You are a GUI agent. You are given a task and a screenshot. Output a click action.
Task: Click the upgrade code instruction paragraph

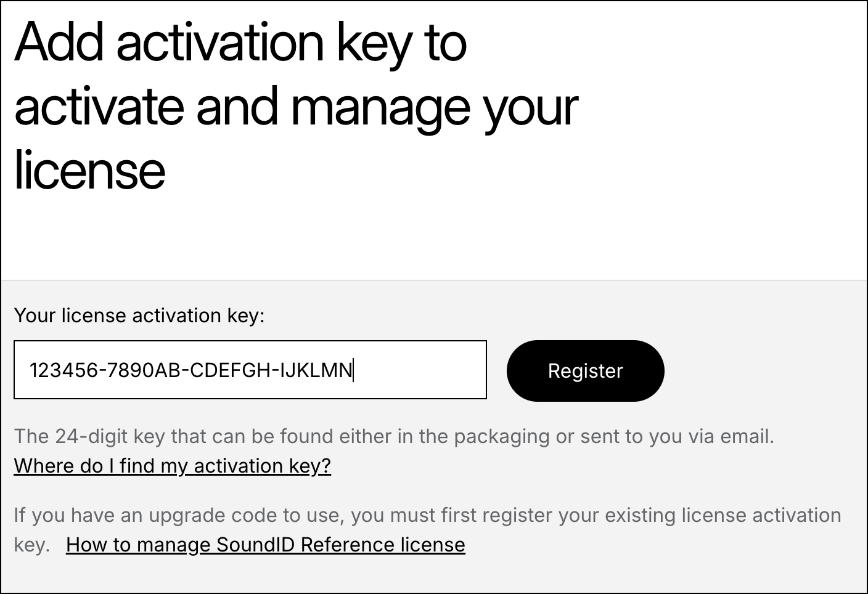point(427,530)
